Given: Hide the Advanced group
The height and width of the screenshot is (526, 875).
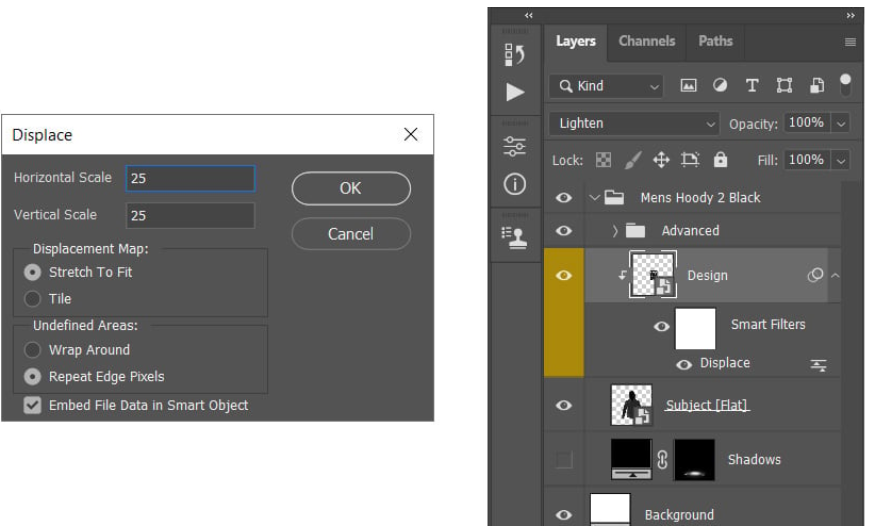Looking at the screenshot, I should coord(564,230).
